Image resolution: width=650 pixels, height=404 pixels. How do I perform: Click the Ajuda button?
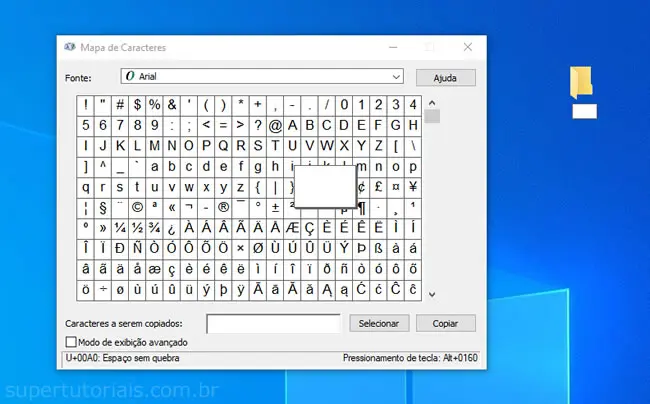click(x=446, y=77)
